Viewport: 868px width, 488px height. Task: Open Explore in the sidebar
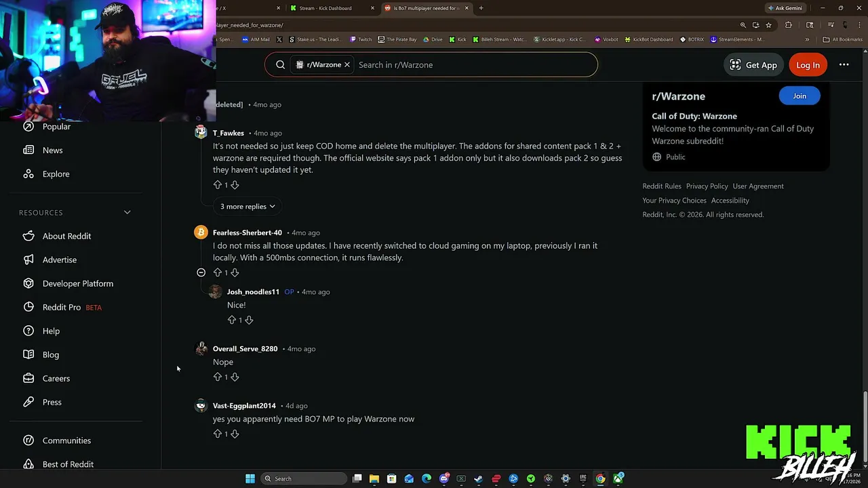point(56,174)
